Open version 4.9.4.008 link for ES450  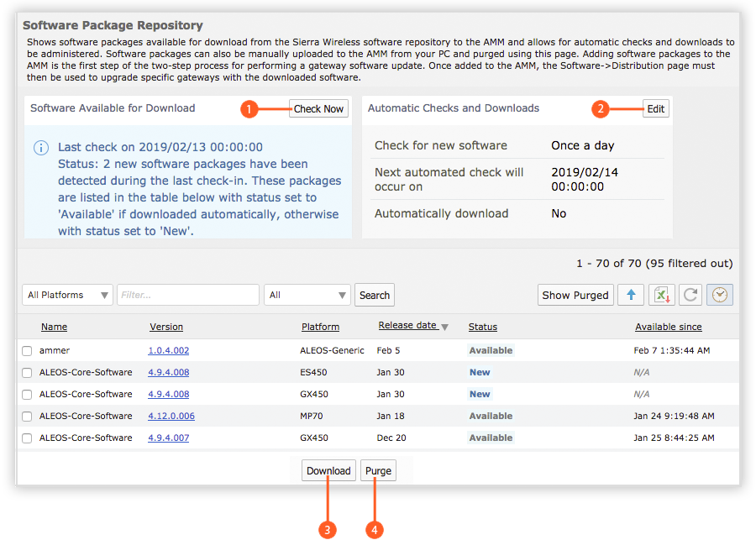(168, 372)
